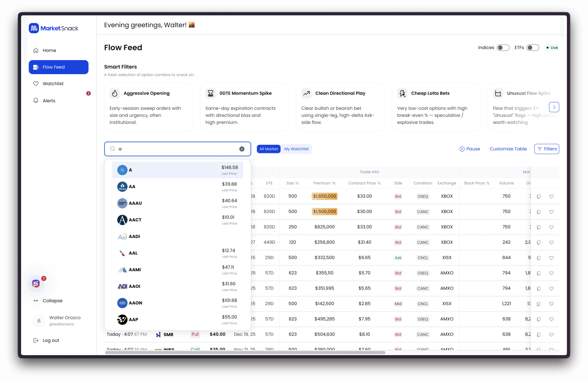Image resolution: width=588 pixels, height=382 pixels.
Task: Click the Aggressive Opening flame icon
Action: click(x=115, y=93)
